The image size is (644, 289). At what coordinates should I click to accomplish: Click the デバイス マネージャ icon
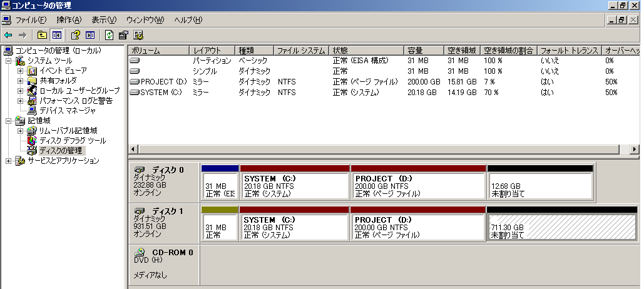(32, 111)
